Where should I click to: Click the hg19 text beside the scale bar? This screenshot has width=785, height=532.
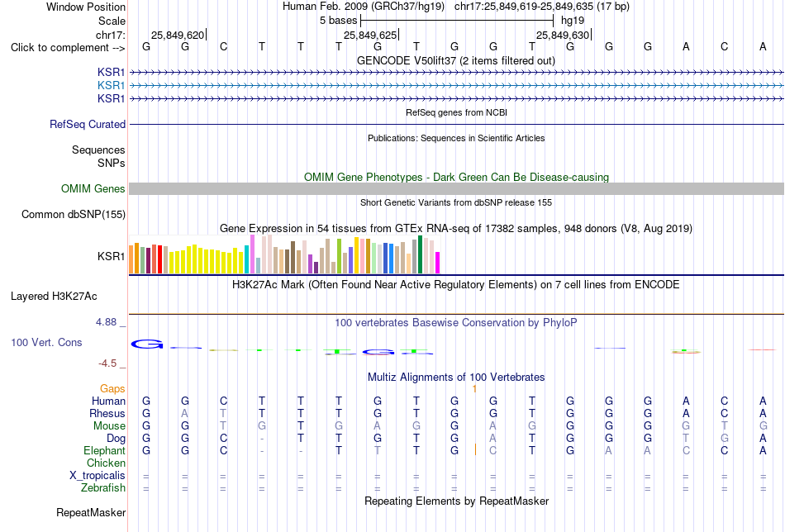click(x=573, y=21)
